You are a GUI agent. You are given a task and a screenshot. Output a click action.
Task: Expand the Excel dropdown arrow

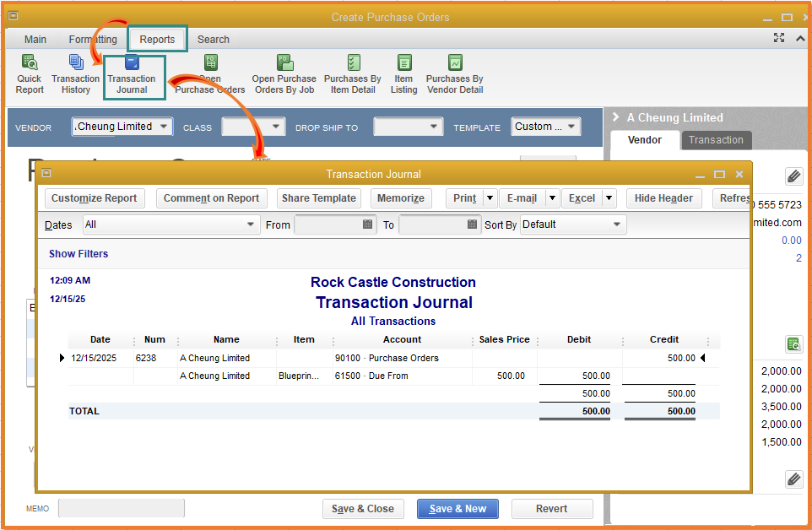coord(609,197)
